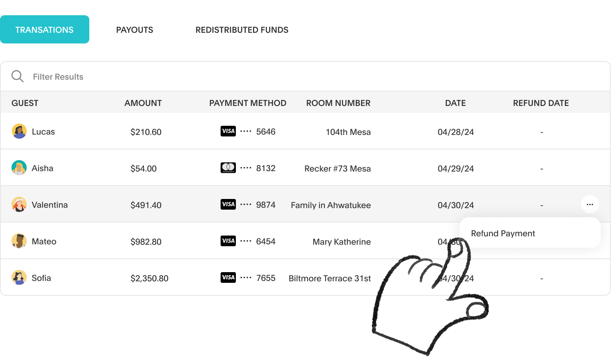
Task: Click Aisha's guest avatar
Action: pos(19,168)
